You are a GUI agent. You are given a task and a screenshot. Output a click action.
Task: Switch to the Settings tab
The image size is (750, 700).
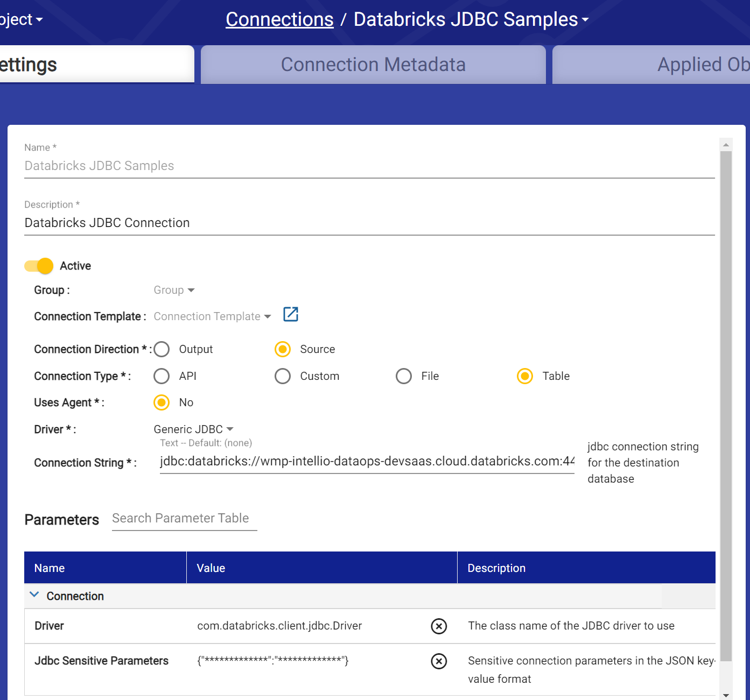click(97, 64)
